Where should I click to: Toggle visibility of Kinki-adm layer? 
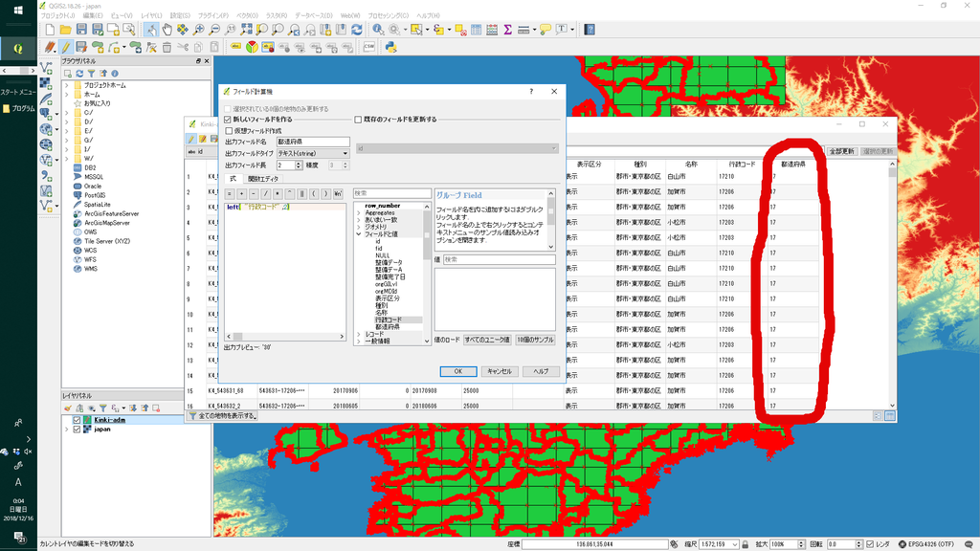click(x=77, y=420)
